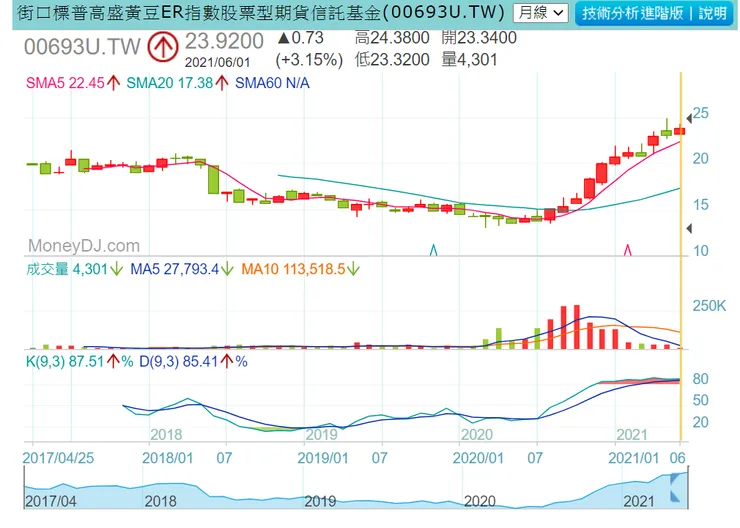
Task: Click the 2019 area in range navigator
Action: pos(320,501)
